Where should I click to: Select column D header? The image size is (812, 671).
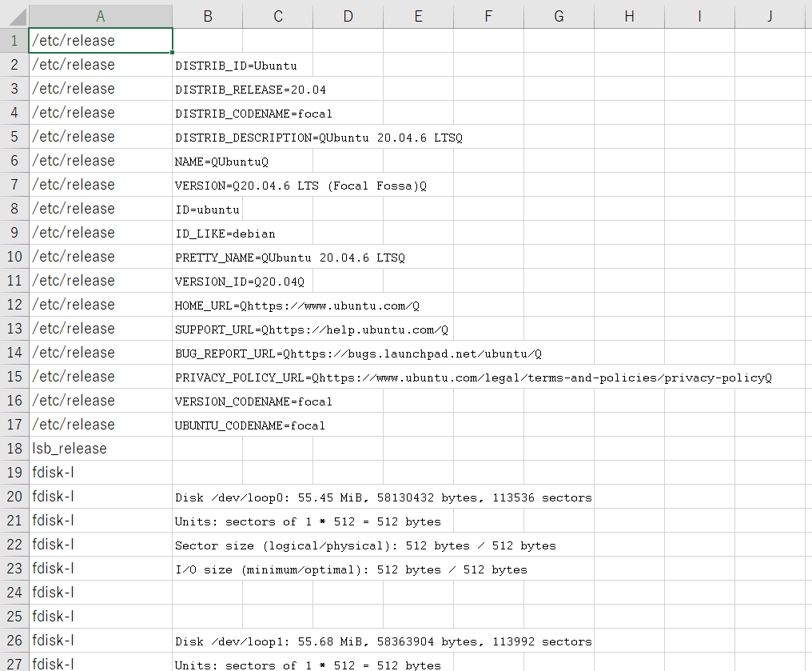click(348, 16)
